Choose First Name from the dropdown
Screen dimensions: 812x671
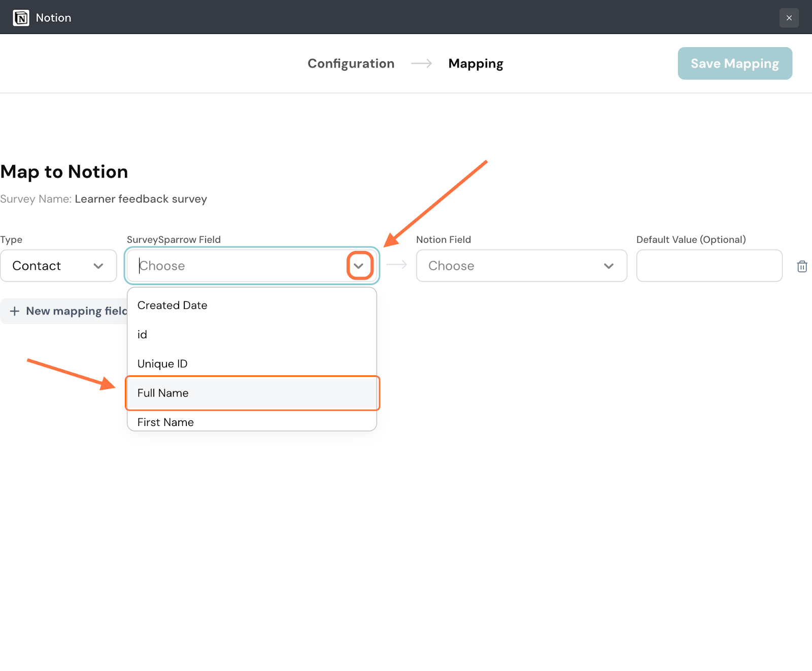(165, 422)
